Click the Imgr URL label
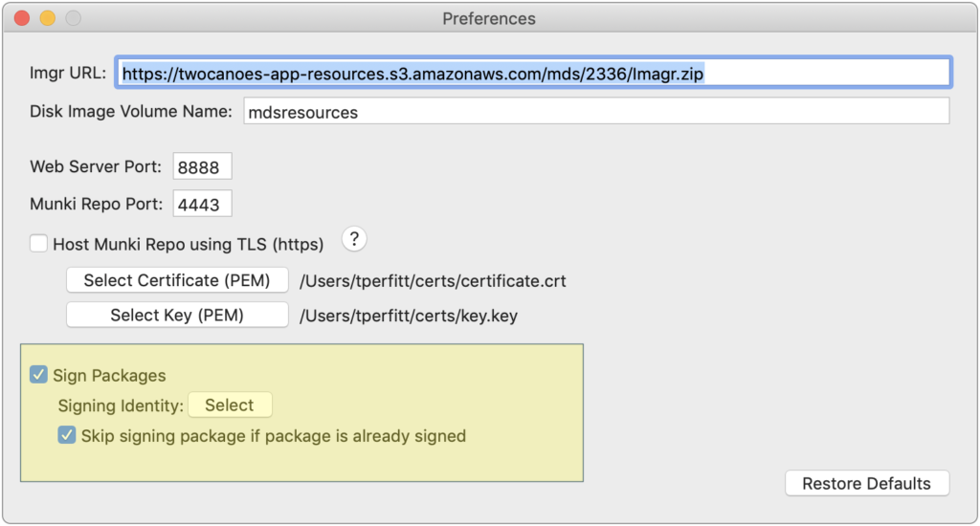This screenshot has height=526, width=980. coord(68,73)
